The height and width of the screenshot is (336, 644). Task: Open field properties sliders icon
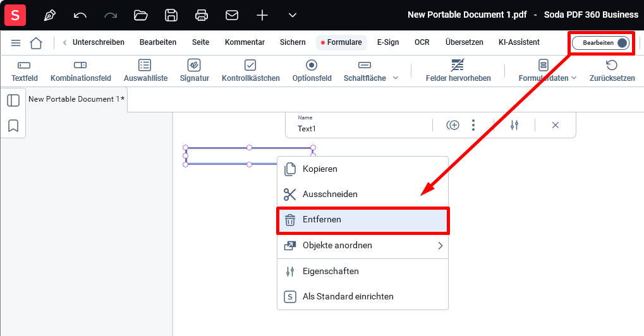tap(514, 125)
